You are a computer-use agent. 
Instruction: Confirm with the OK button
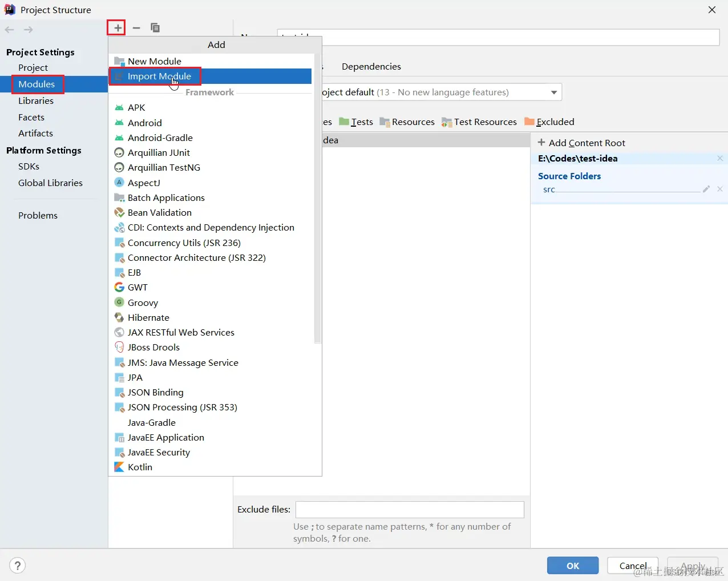click(x=573, y=565)
